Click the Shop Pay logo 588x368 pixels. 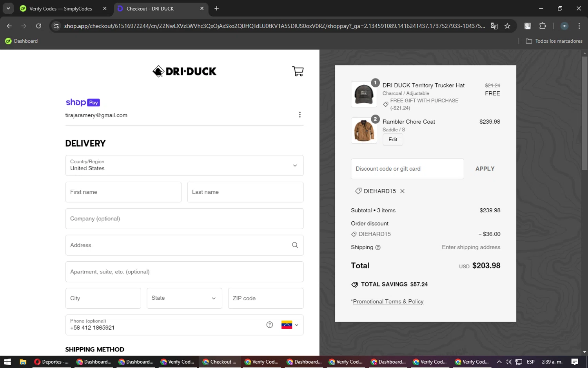(83, 102)
